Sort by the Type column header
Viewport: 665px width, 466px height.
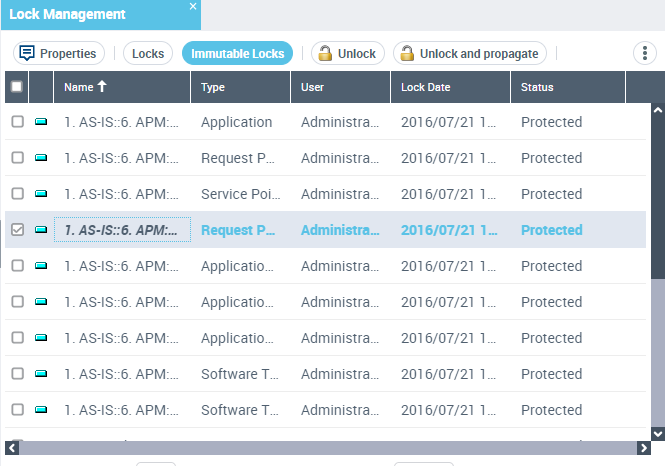pyautogui.click(x=213, y=87)
